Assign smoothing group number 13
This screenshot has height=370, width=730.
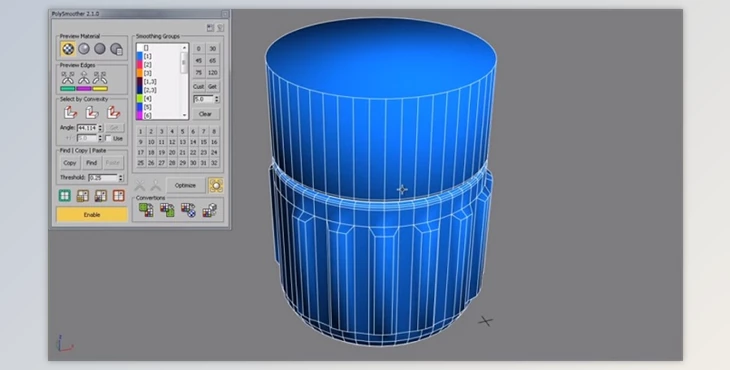pos(182,142)
